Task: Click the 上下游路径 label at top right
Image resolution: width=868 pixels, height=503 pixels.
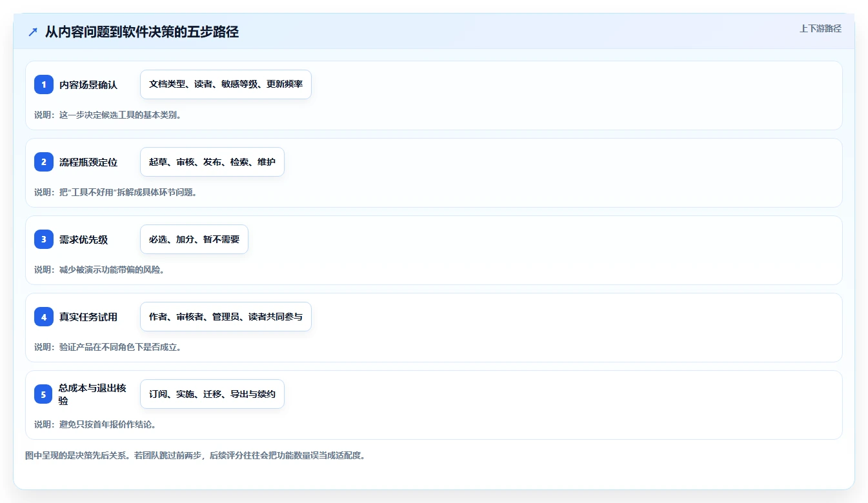Action: point(820,28)
